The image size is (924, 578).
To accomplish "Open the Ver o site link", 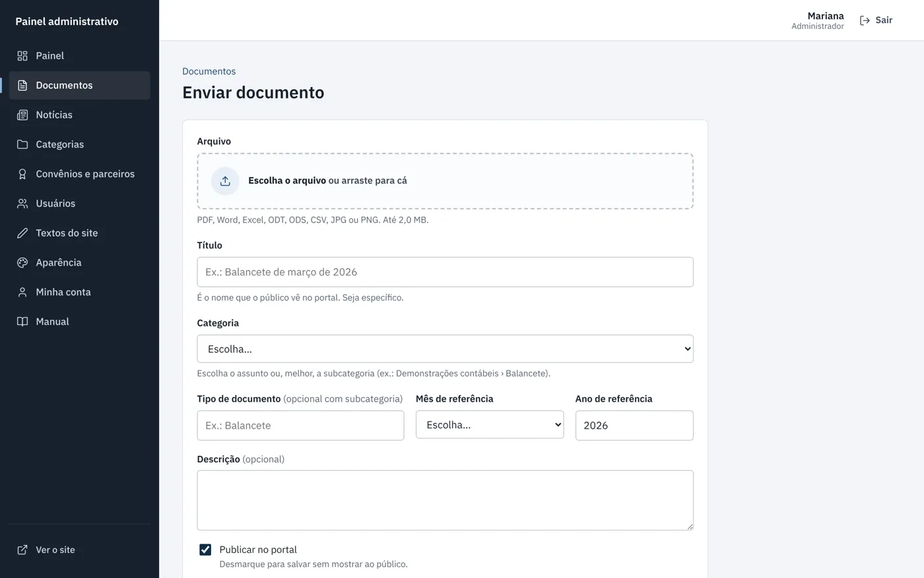I will pos(80,550).
